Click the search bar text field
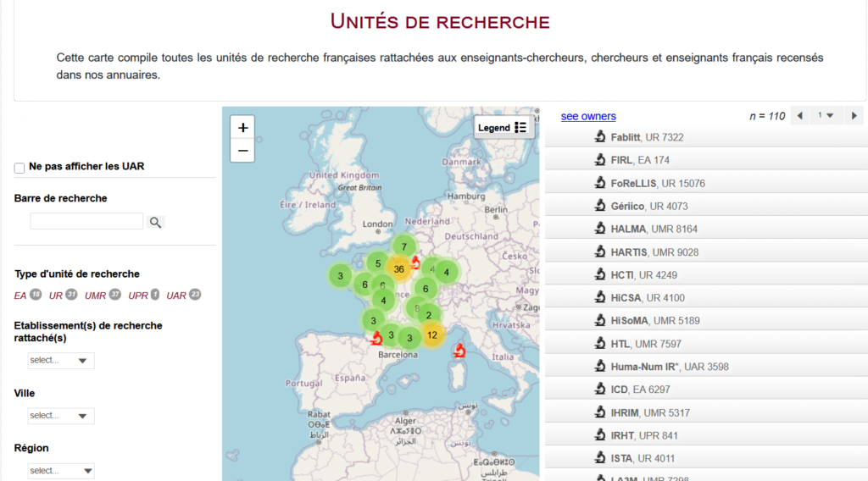The height and width of the screenshot is (481, 868). (86, 222)
